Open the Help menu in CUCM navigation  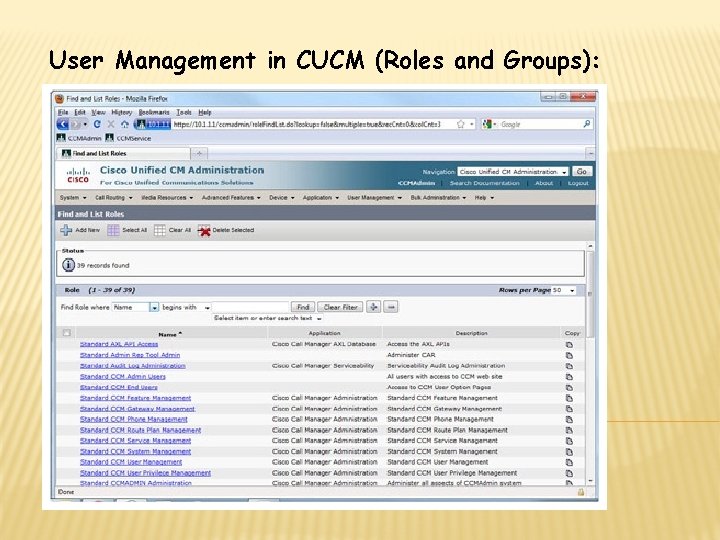coord(484,197)
